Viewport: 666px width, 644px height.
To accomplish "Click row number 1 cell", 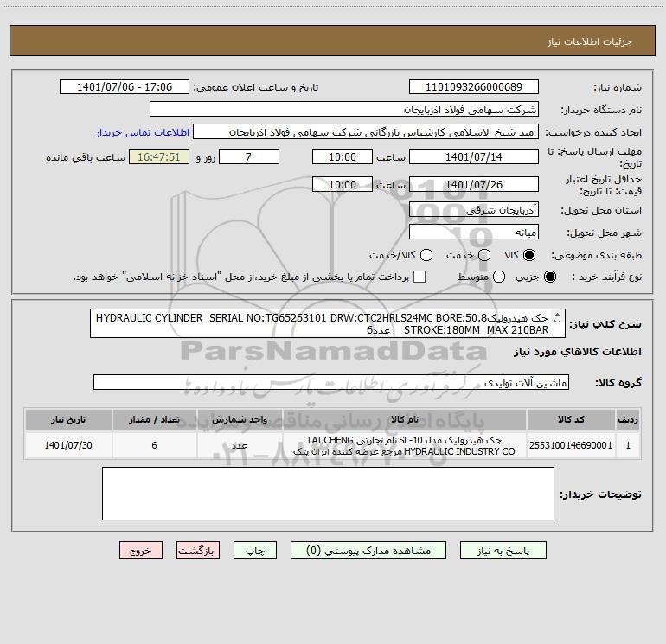I will click(628, 445).
